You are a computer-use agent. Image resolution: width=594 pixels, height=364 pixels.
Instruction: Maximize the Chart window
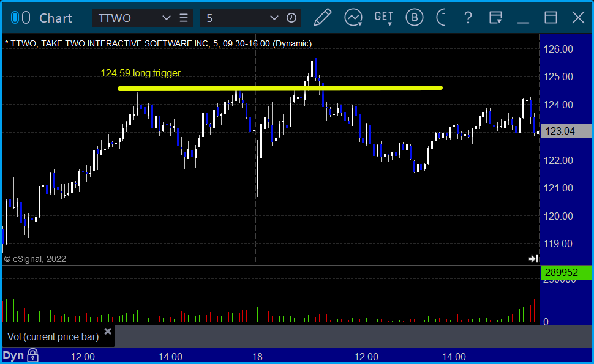point(551,18)
